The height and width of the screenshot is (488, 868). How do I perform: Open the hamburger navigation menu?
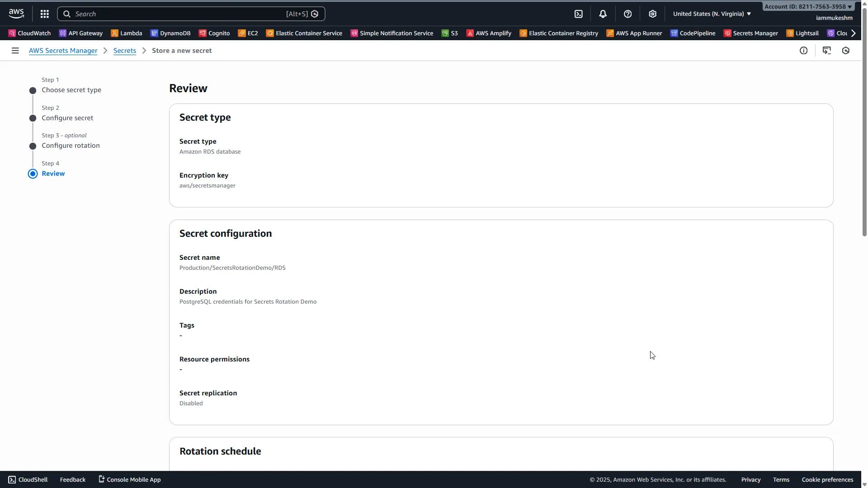pyautogui.click(x=15, y=51)
